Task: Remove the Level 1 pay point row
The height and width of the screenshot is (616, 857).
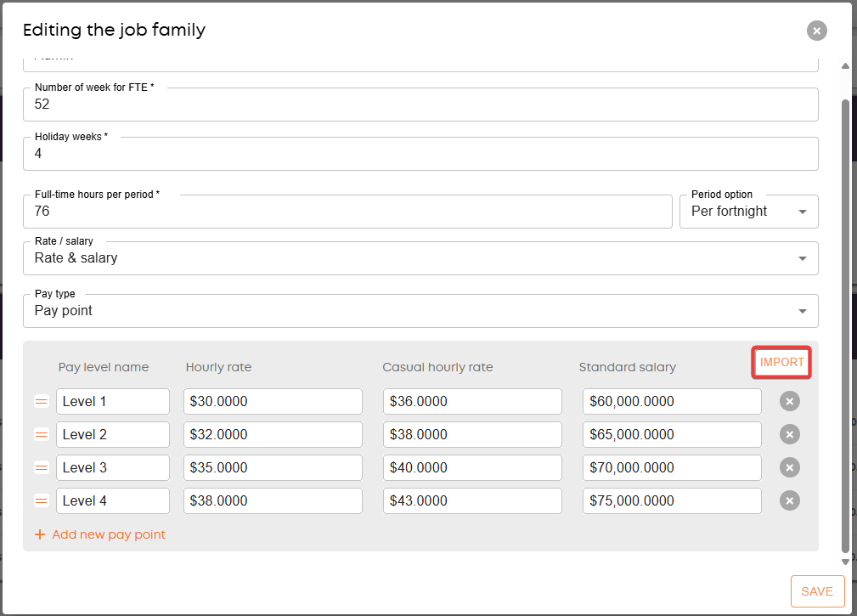Action: click(790, 402)
